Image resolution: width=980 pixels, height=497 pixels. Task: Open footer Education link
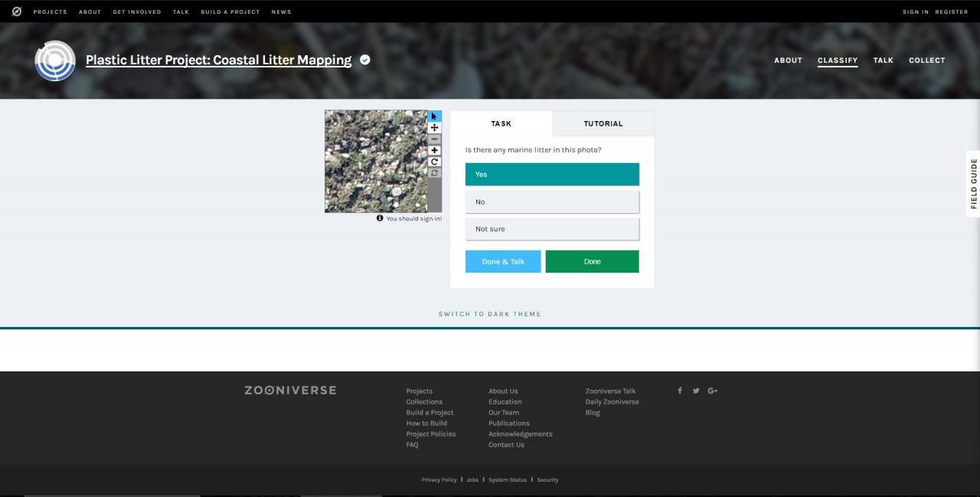pos(505,402)
